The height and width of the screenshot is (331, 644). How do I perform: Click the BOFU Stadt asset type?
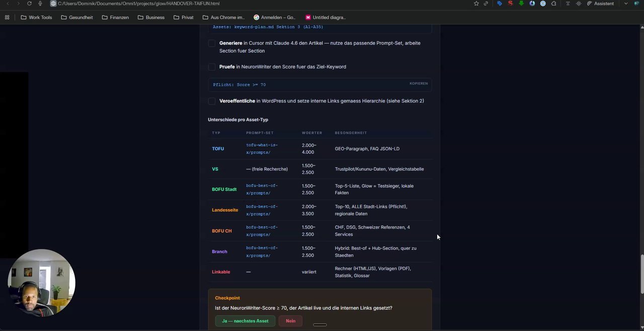(x=224, y=189)
